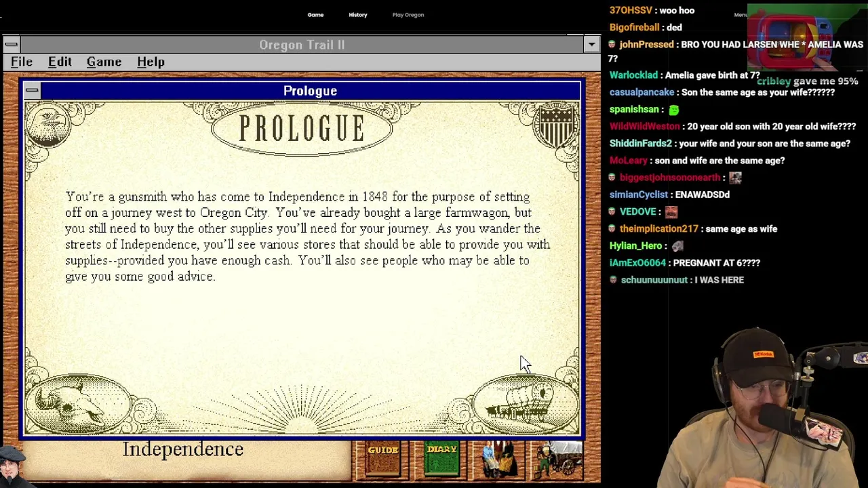Viewport: 868px width, 488px height.
Task: Click the 'ENAWADSDd' chat message
Action: tap(703, 195)
